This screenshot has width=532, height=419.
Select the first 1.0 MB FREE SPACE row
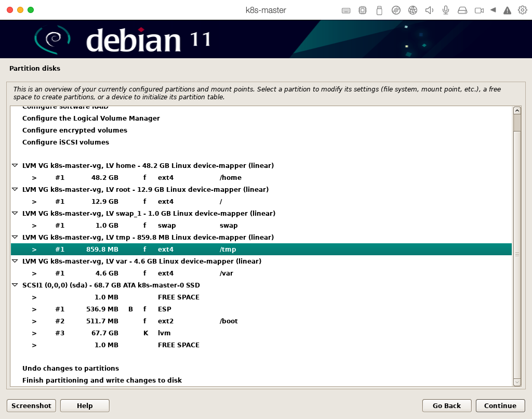point(261,297)
